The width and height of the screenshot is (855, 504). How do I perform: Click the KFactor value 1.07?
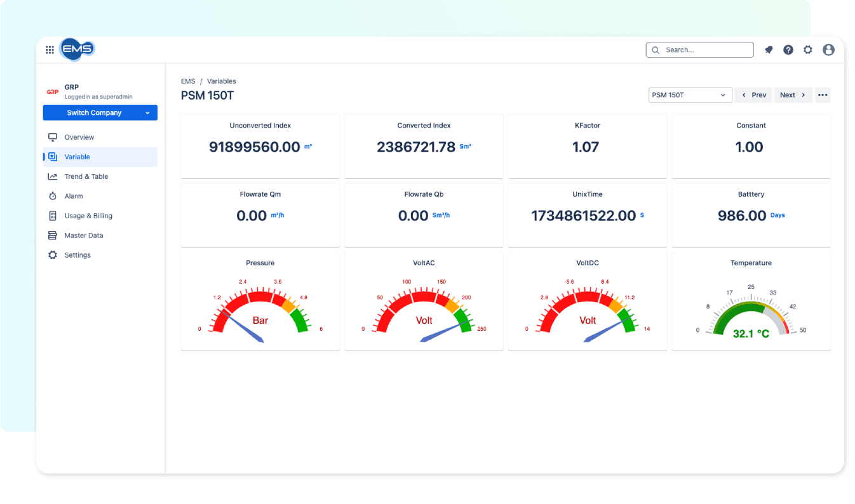pos(586,147)
